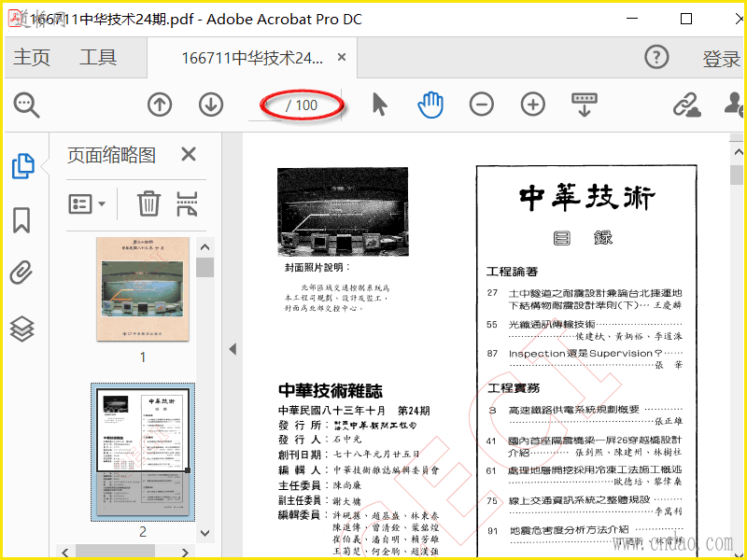Open the bookmarks panel icon
Viewport: 747px width, 560px height.
point(21,219)
